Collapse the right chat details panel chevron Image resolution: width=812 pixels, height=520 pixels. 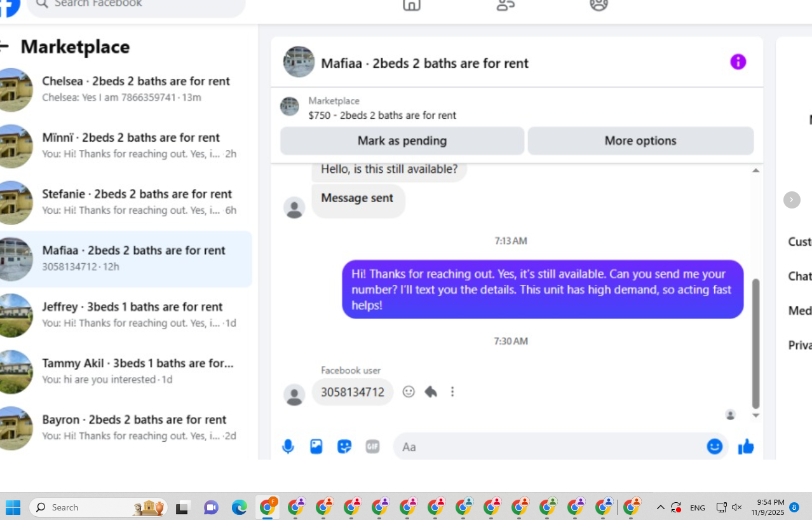pos(792,200)
